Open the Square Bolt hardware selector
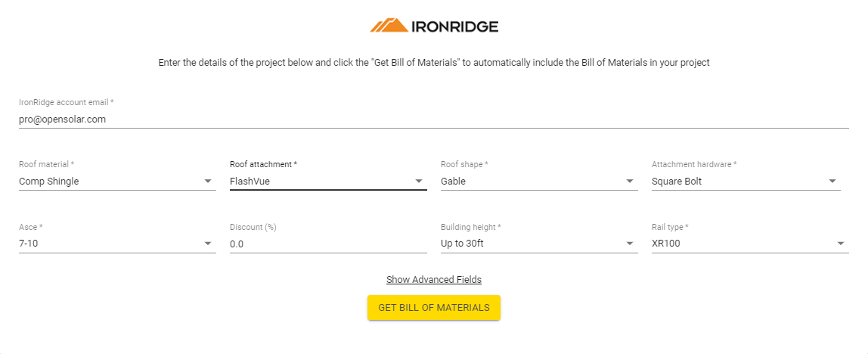Image resolution: width=868 pixels, height=354 pixels. pyautogui.click(x=746, y=181)
